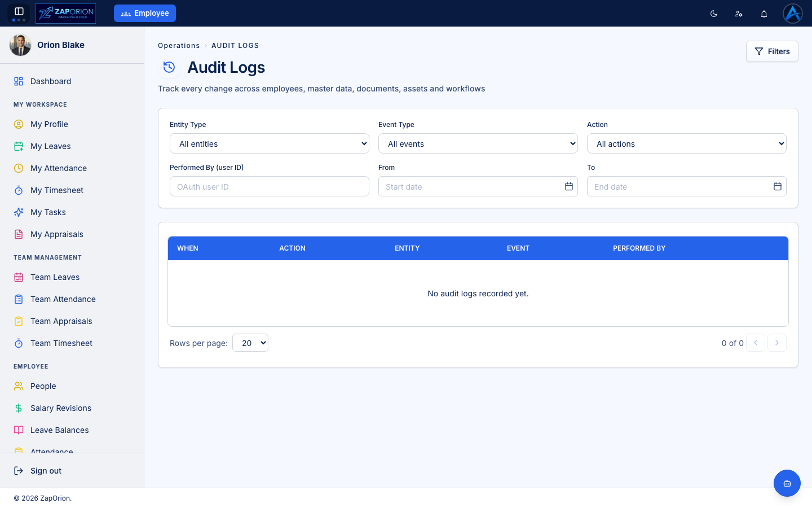
Task: Click the ACTION column header
Action: tap(292, 248)
